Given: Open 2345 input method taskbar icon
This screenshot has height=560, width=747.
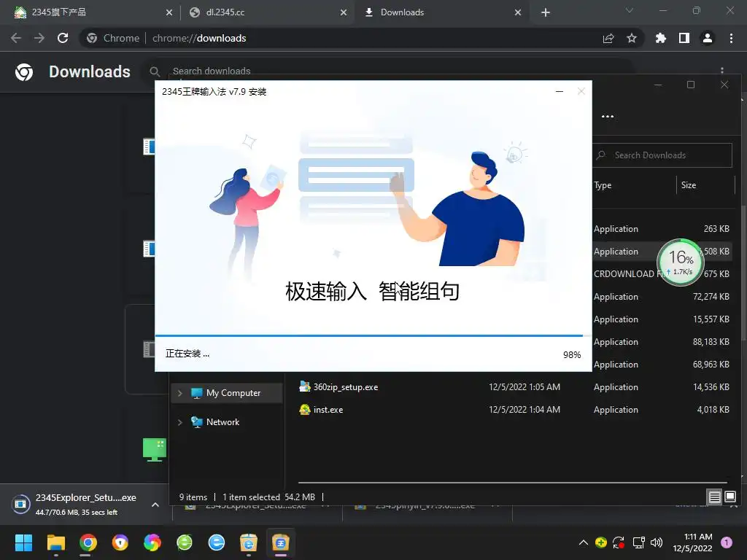Looking at the screenshot, I should click(281, 542).
